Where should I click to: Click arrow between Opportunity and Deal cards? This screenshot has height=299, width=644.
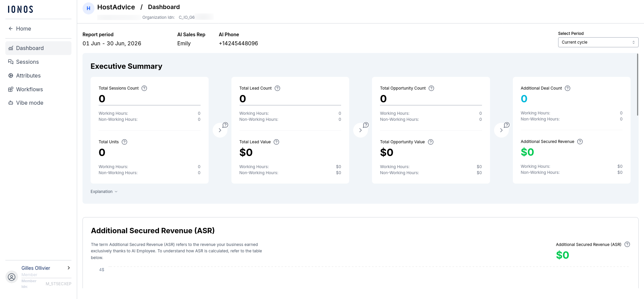coord(501,130)
